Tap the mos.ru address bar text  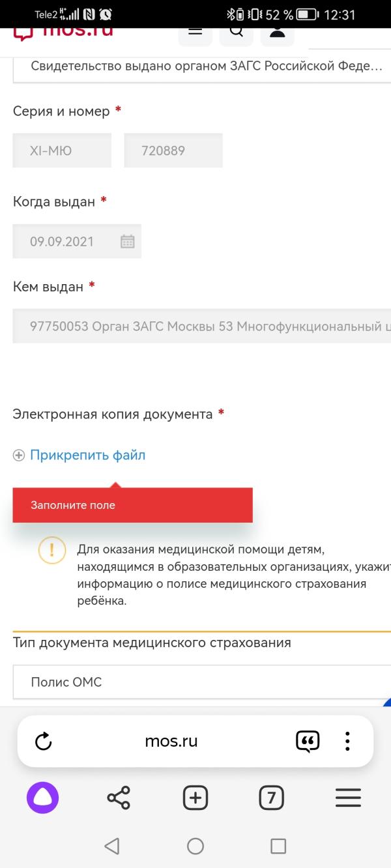point(171,741)
